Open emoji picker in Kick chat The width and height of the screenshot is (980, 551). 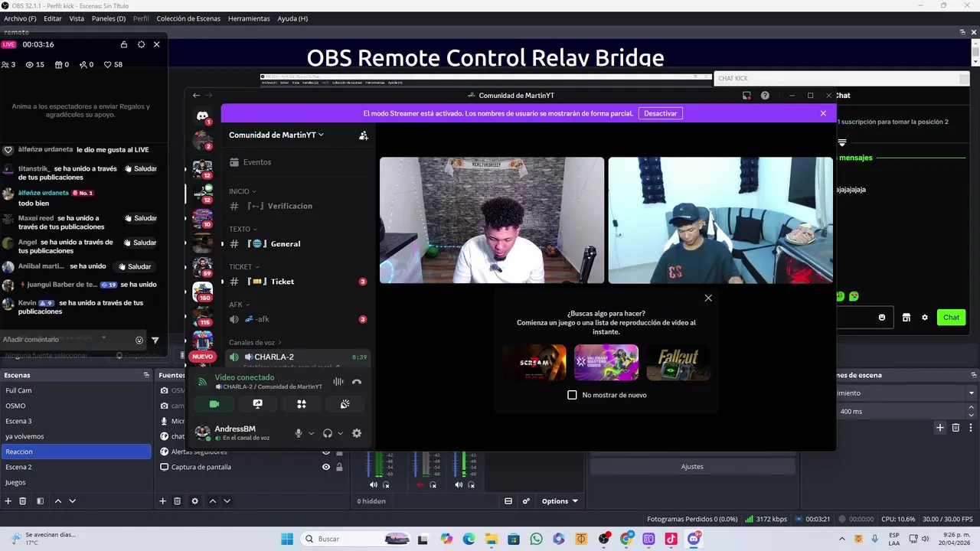[882, 318]
